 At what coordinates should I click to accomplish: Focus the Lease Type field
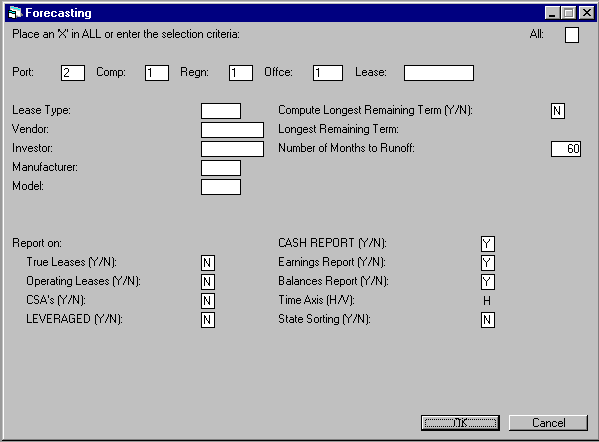click(221, 111)
